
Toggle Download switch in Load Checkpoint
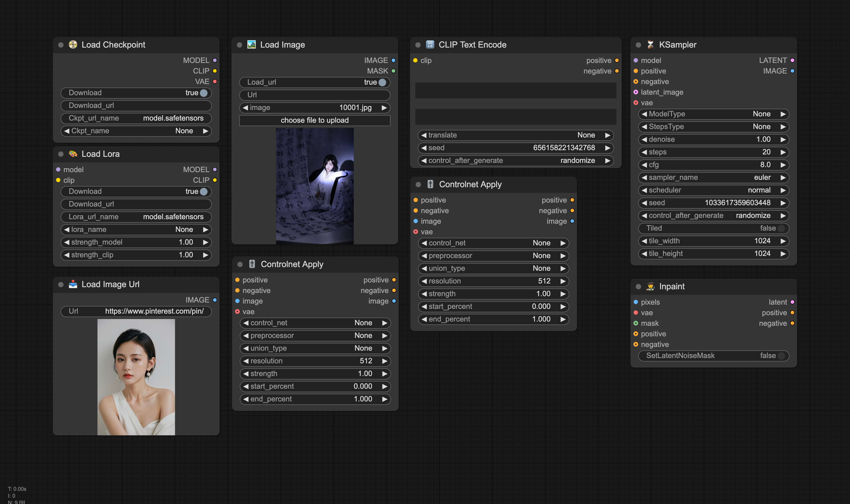pos(203,93)
